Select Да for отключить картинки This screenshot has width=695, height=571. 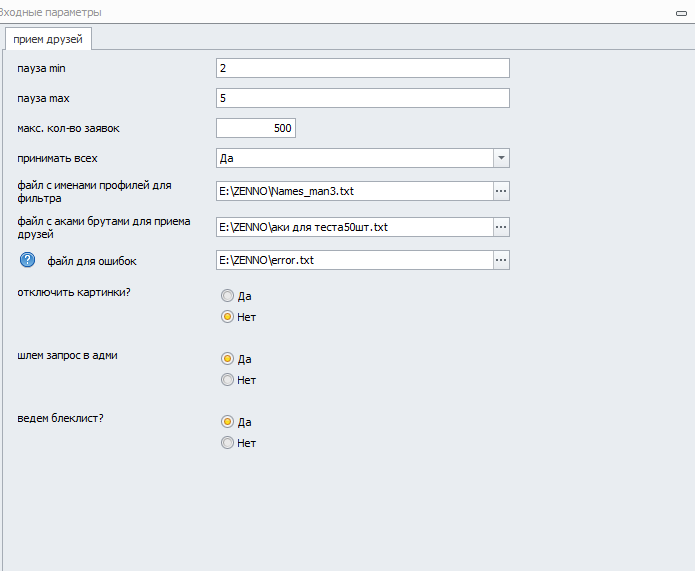[227, 296]
